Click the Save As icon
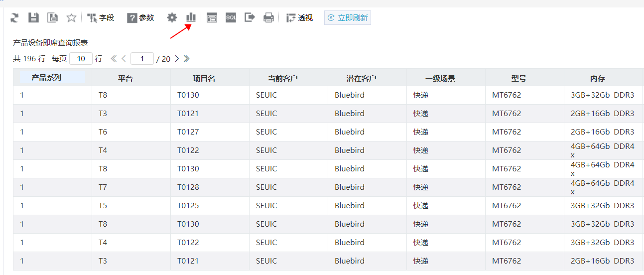 coord(52,18)
